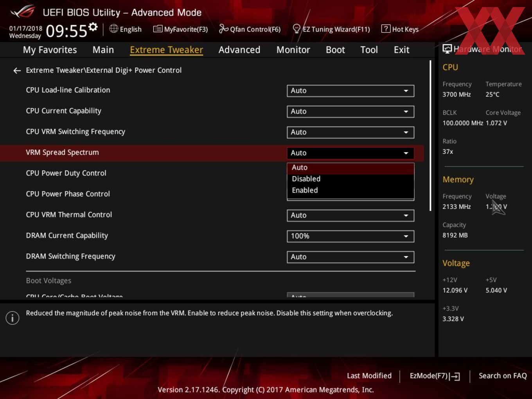Screen dimensions: 532x399
Task: Expand CPU Current Capability dropdown
Action: tap(350, 111)
